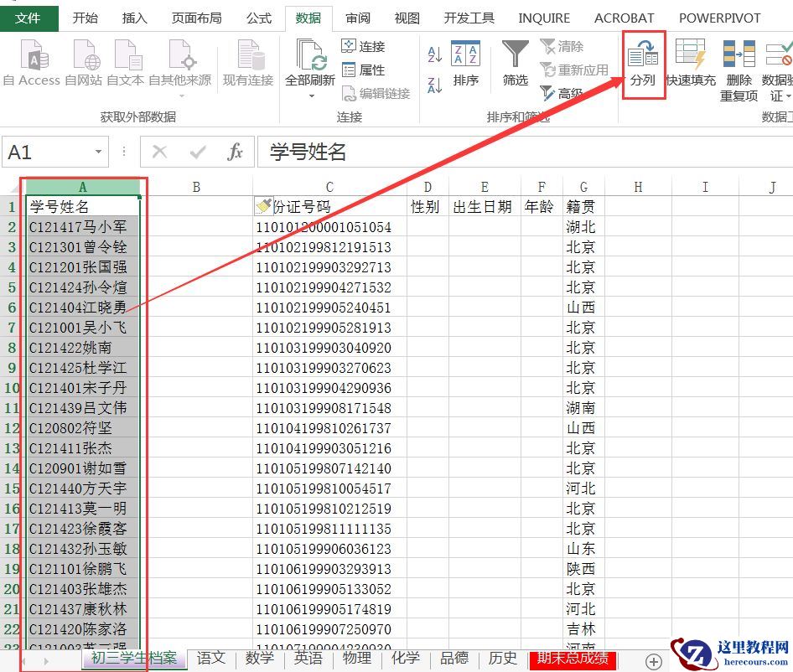
Task: Open the 初三学生档案 sheet tab
Action: click(134, 659)
